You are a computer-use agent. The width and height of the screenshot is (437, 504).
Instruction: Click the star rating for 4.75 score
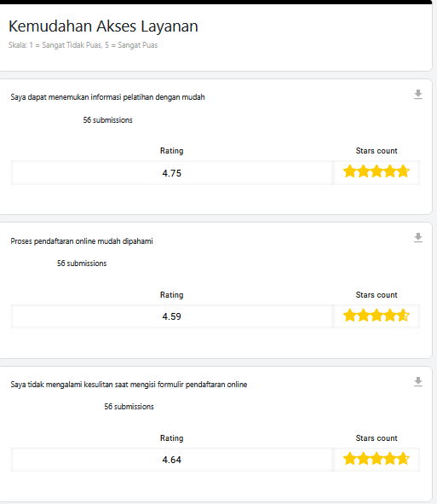pyautogui.click(x=377, y=171)
